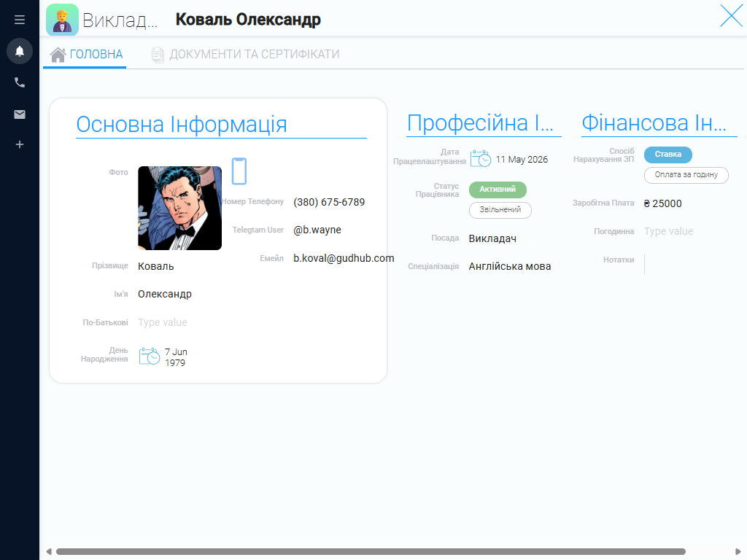
Task: Click the teacher avatar app icon
Action: (x=63, y=20)
